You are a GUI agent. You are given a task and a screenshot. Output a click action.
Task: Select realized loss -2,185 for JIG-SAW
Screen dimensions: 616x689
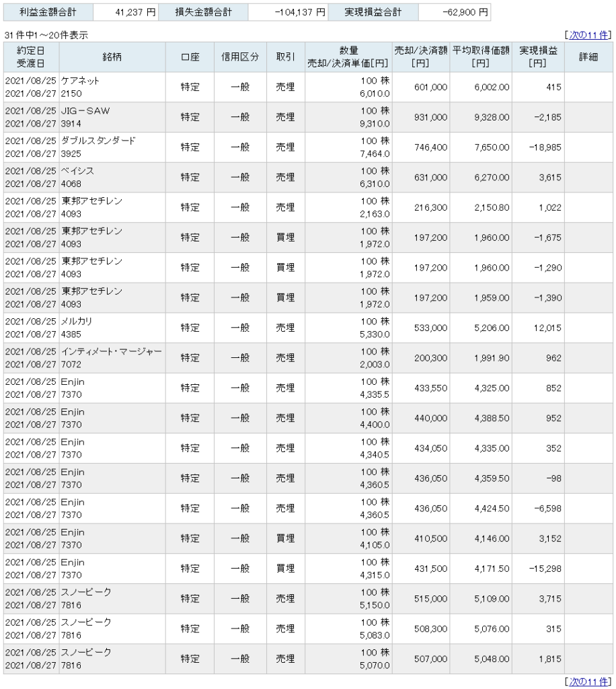[547, 117]
